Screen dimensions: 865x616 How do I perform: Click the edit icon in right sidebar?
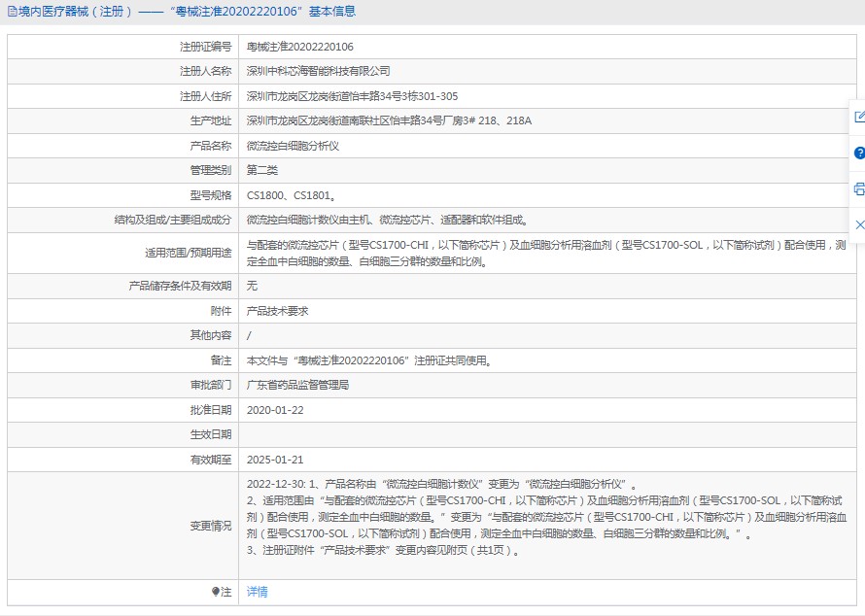[859, 117]
